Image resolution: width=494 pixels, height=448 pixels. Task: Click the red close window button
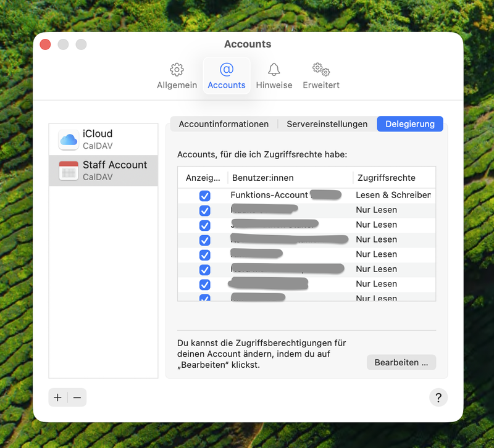tap(45, 44)
